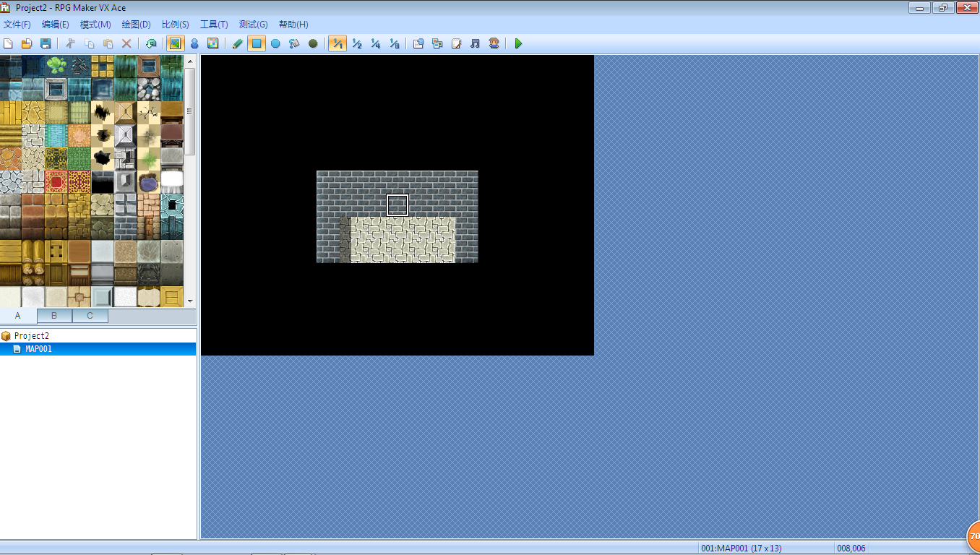The width and height of the screenshot is (980, 555).
Task: Set map zoom scale to 1/4
Action: pyautogui.click(x=376, y=43)
